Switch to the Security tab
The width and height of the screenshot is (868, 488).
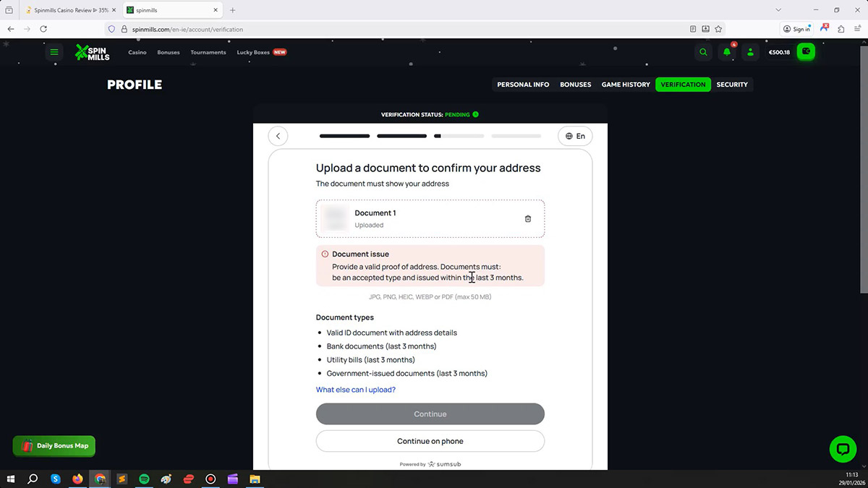click(x=731, y=85)
